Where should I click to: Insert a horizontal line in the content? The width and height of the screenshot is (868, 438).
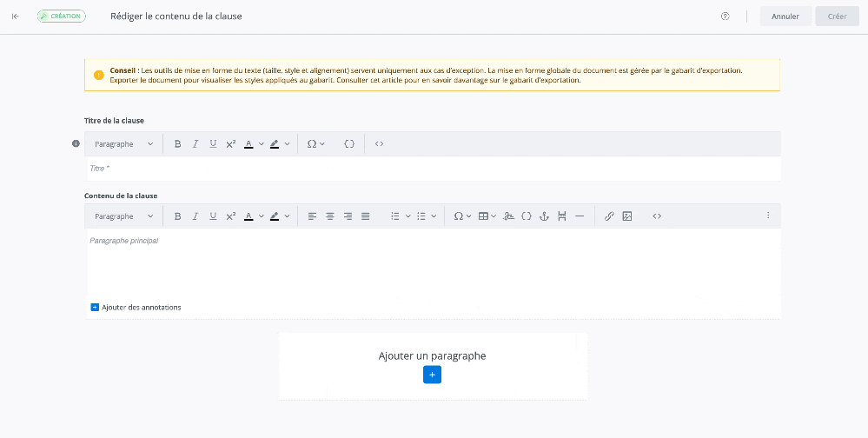click(580, 216)
